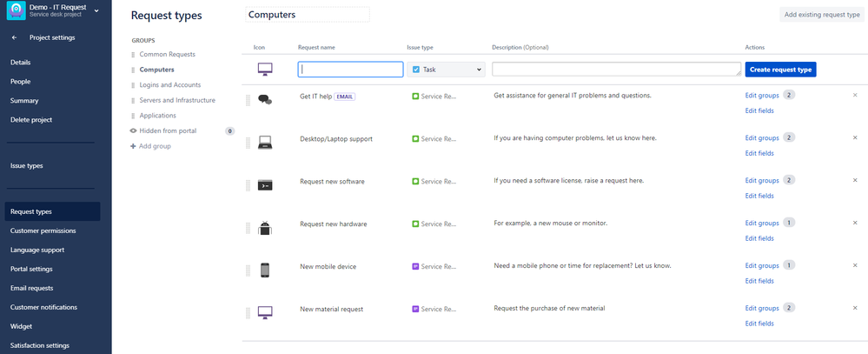Open the Task issue type dropdown

pyautogui.click(x=447, y=70)
